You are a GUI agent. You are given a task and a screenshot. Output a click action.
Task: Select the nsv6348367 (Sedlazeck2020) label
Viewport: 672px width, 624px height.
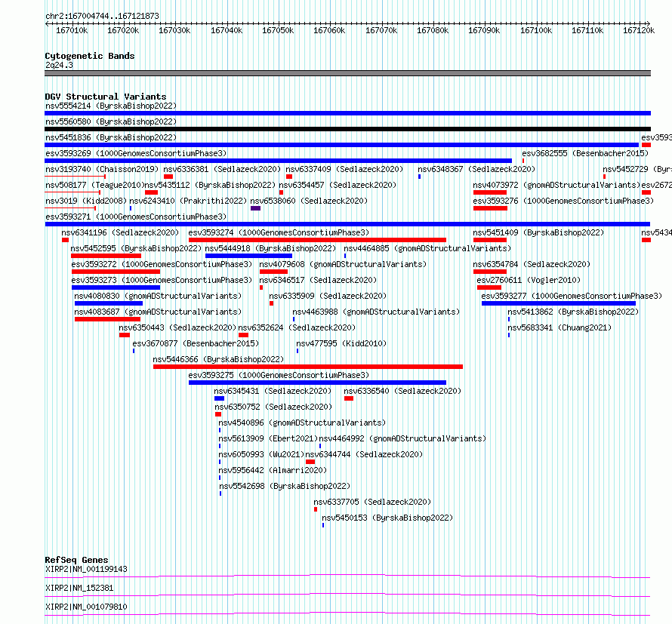click(476, 169)
